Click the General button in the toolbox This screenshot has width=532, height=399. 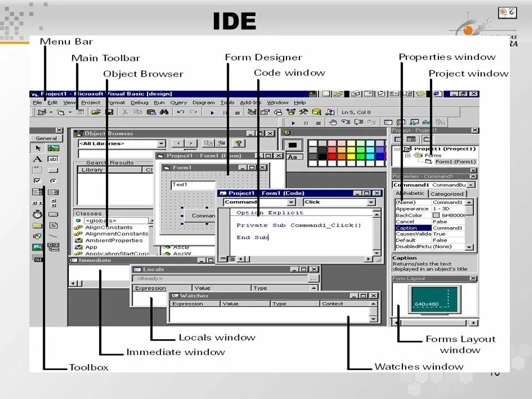(x=46, y=139)
